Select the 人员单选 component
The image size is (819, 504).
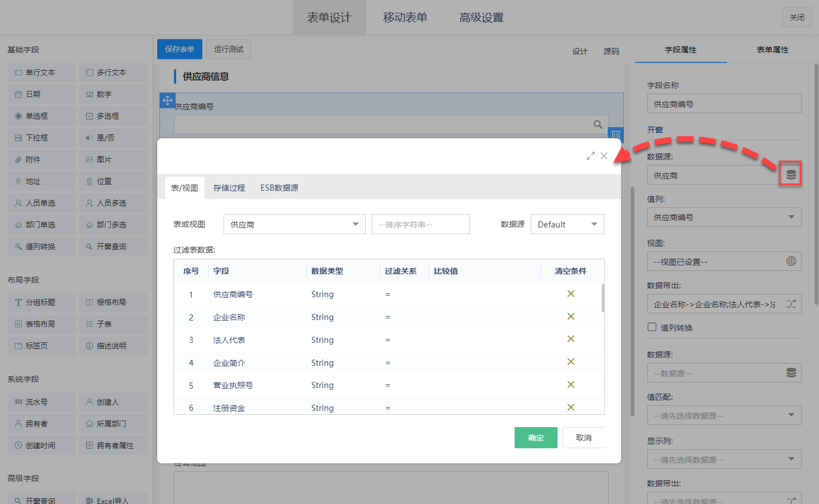click(x=42, y=203)
